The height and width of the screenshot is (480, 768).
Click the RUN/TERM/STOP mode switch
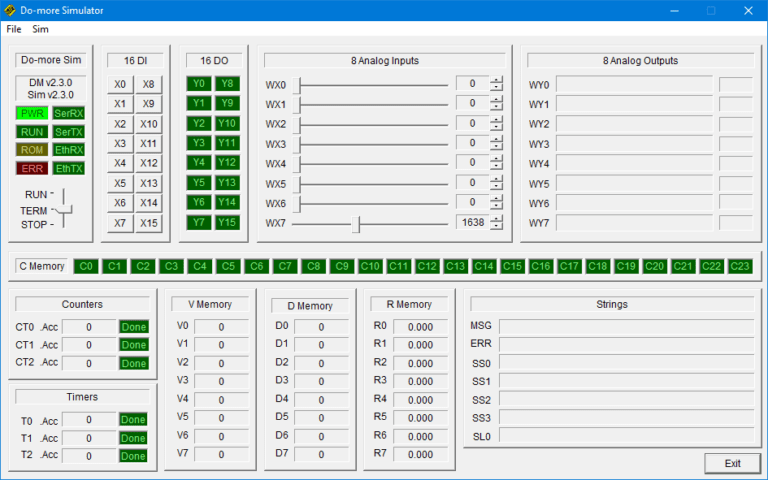tap(64, 210)
